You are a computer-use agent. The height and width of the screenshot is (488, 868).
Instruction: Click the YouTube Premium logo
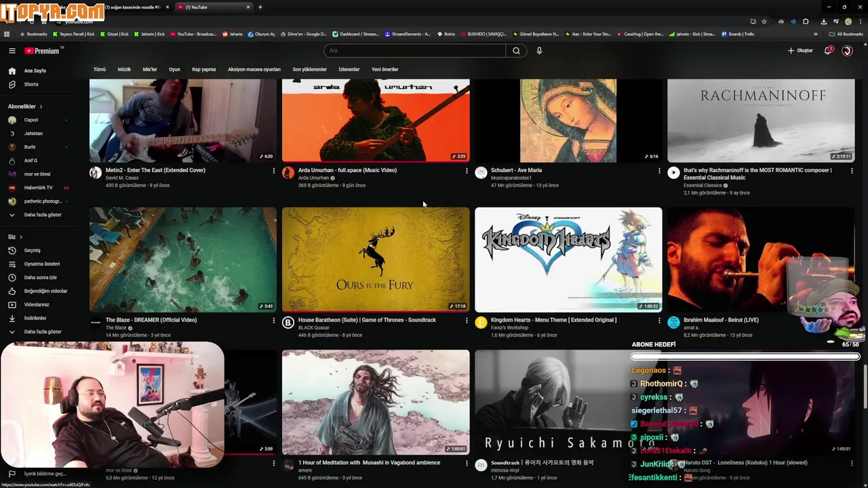point(43,51)
